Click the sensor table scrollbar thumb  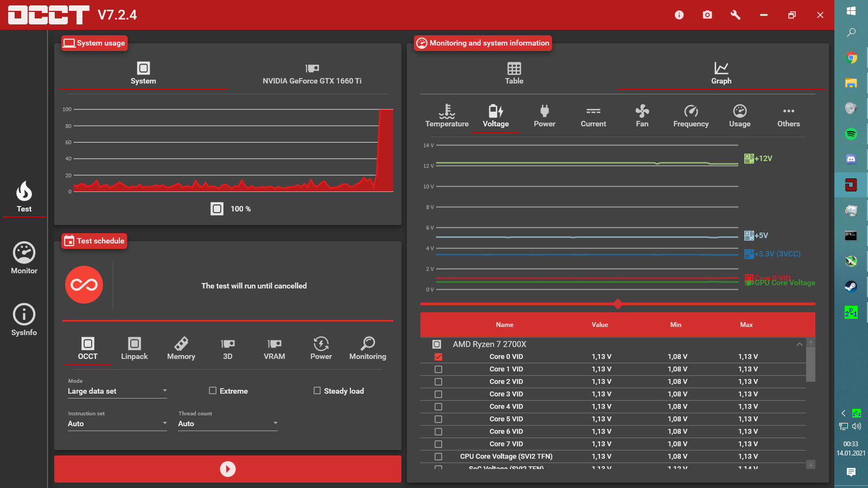(x=810, y=364)
